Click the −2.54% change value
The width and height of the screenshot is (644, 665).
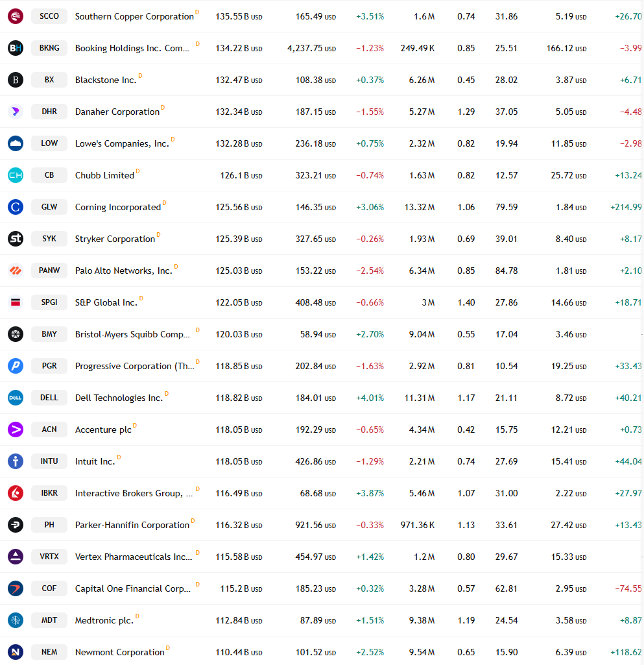pyautogui.click(x=370, y=271)
